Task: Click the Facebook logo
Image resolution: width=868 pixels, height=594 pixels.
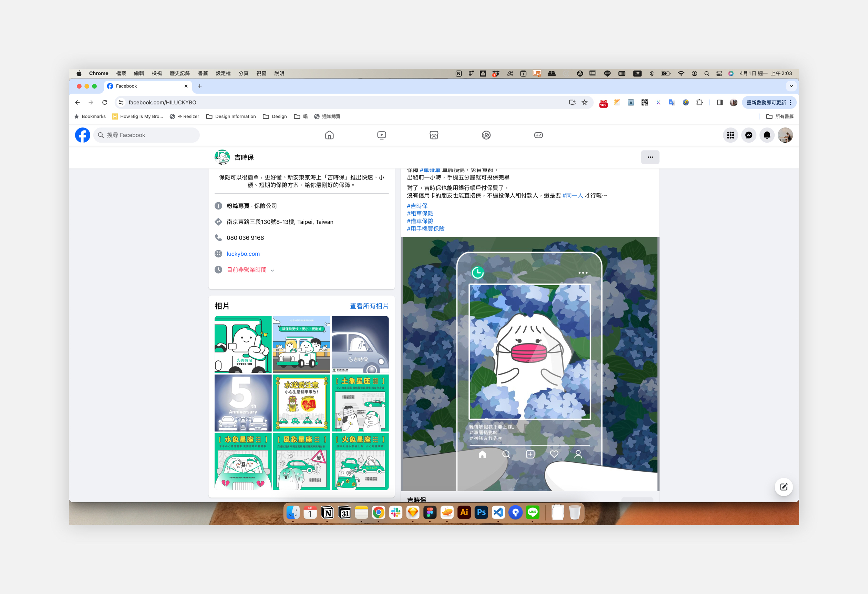Action: coord(83,135)
